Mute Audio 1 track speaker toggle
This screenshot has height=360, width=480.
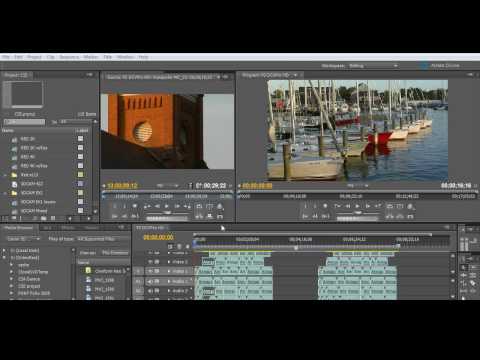click(150, 281)
